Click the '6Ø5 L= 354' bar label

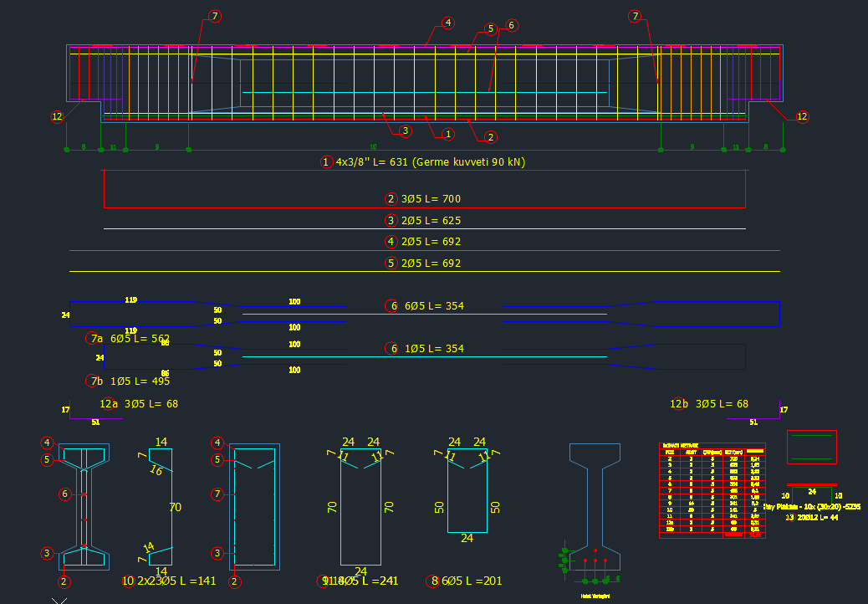click(433, 306)
